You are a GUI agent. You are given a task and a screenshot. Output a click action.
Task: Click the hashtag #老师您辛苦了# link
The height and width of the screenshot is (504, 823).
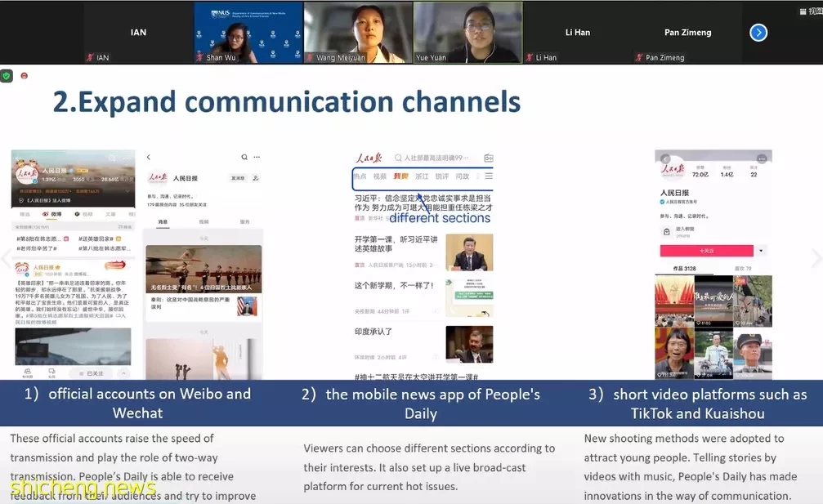(x=37, y=248)
